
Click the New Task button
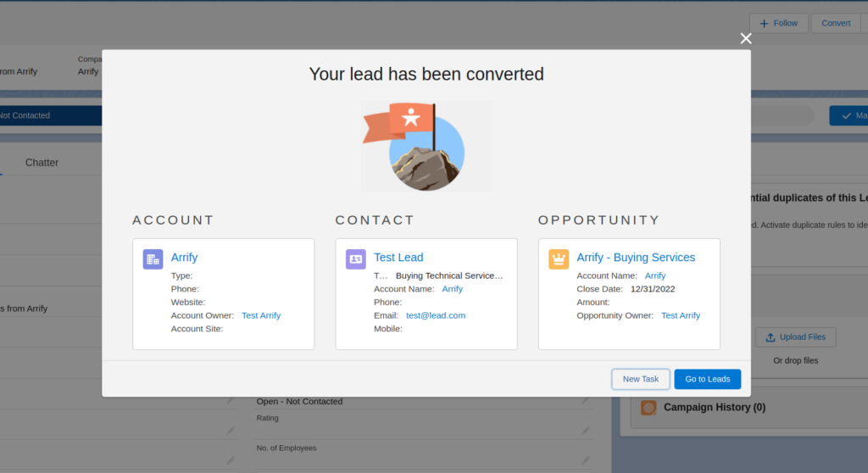click(x=641, y=379)
